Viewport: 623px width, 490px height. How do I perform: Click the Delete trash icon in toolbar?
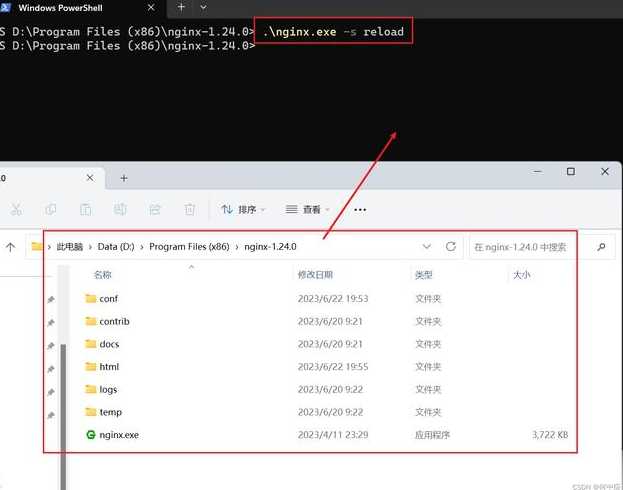pos(190,209)
